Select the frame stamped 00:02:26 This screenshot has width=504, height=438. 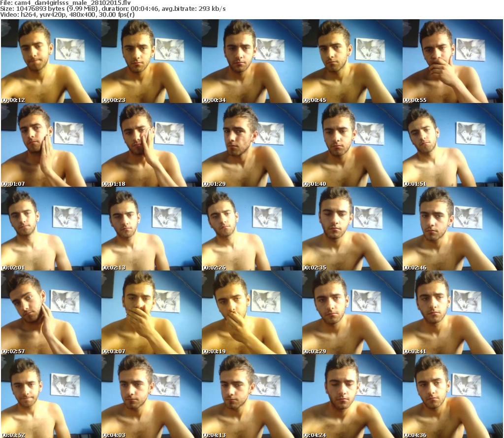point(252,229)
